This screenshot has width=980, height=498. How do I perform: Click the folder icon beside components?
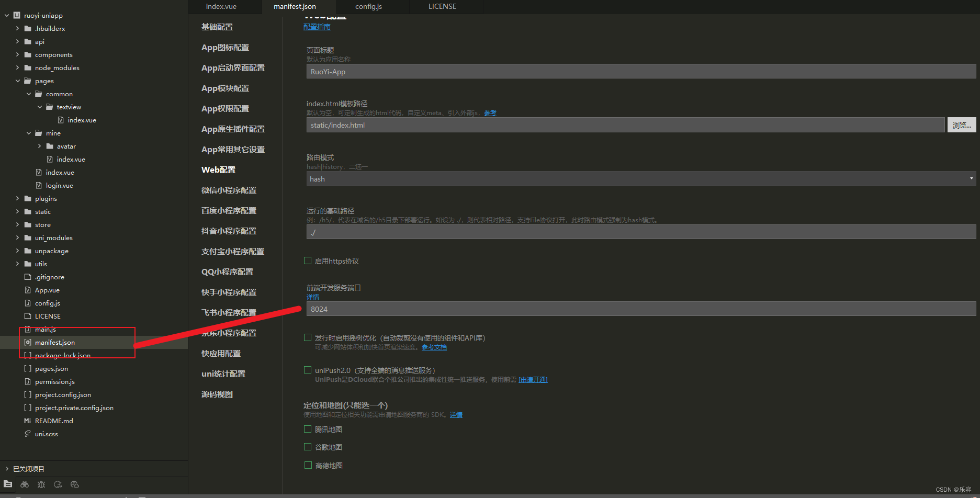pyautogui.click(x=28, y=54)
